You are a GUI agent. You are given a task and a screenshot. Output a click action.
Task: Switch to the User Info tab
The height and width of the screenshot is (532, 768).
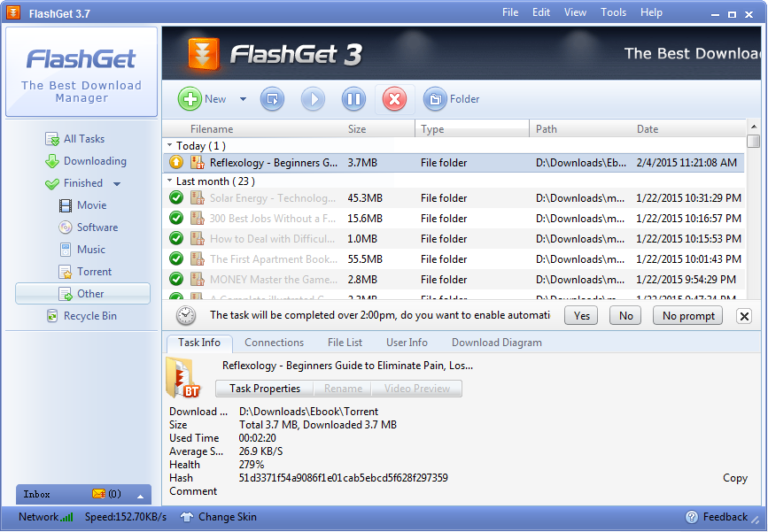point(407,343)
